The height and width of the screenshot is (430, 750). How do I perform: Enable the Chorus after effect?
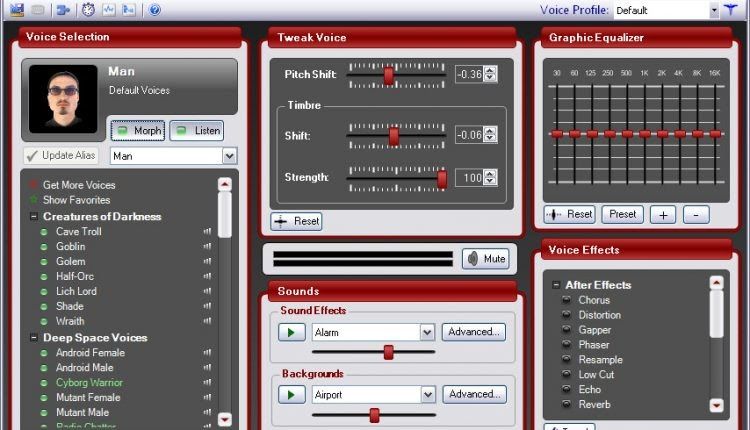coord(566,300)
